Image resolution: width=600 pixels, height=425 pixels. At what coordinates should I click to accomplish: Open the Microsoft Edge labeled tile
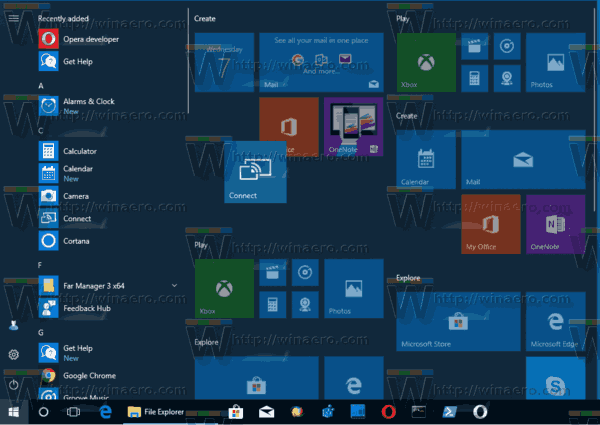point(555,321)
